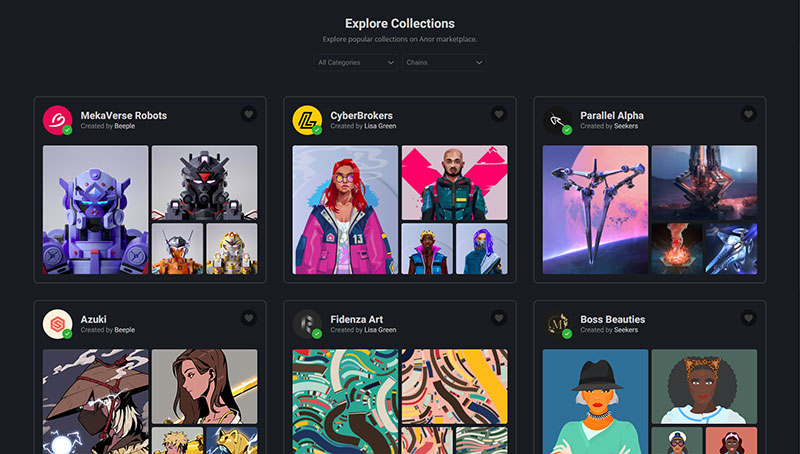Screen dimensions: 800x454
Task: Favorite the CyberBrokers collection heart icon
Action: click(x=499, y=114)
